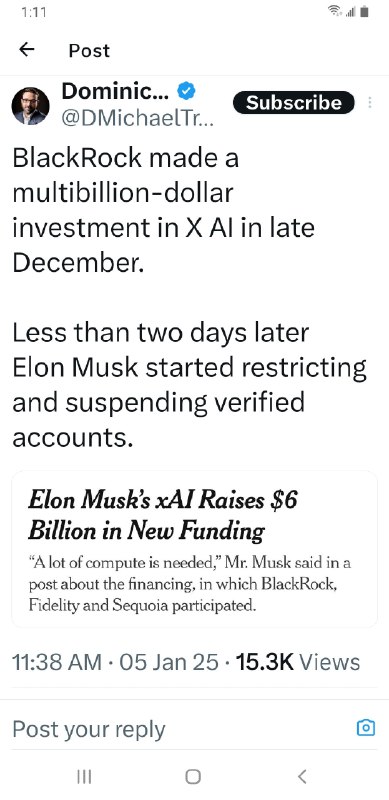Open the recent apps navigation icon

[x=84, y=777]
